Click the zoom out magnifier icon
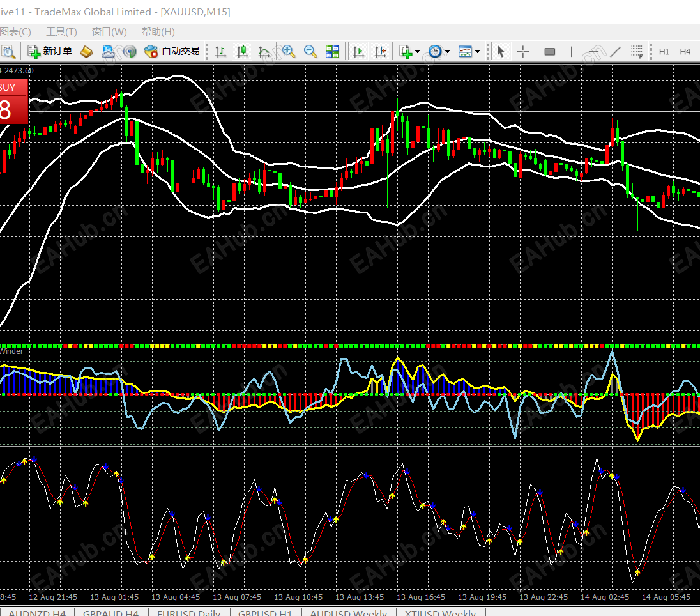 310,52
